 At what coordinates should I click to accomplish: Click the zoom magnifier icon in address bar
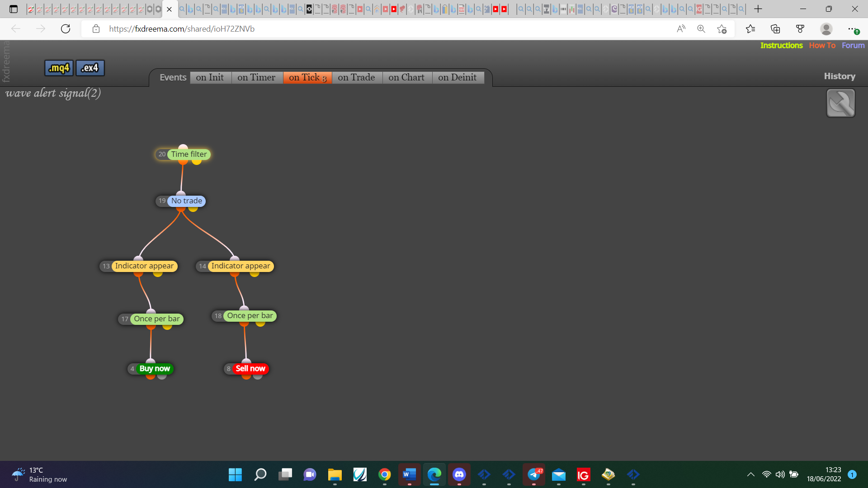[x=701, y=29]
